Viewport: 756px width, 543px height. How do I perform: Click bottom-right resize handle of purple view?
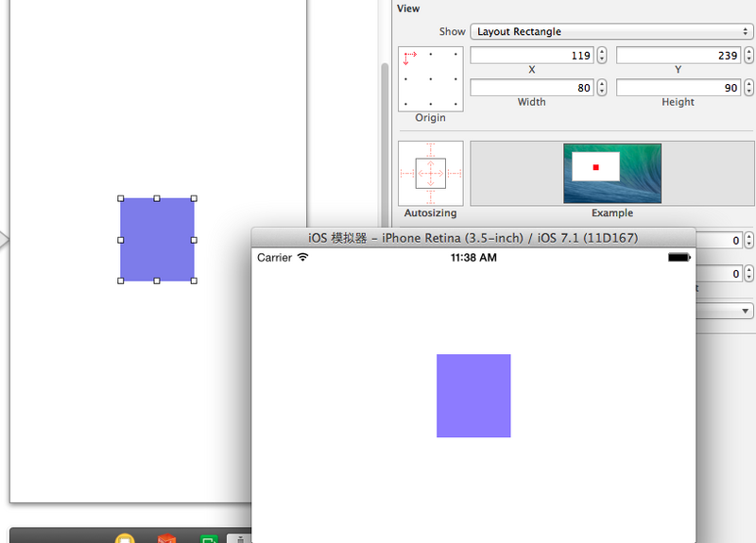click(x=194, y=280)
